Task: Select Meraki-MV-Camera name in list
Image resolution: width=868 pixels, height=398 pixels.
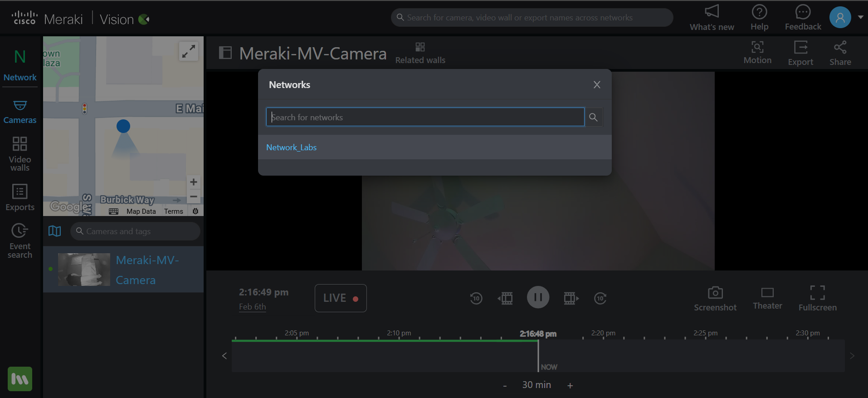Action: [147, 270]
